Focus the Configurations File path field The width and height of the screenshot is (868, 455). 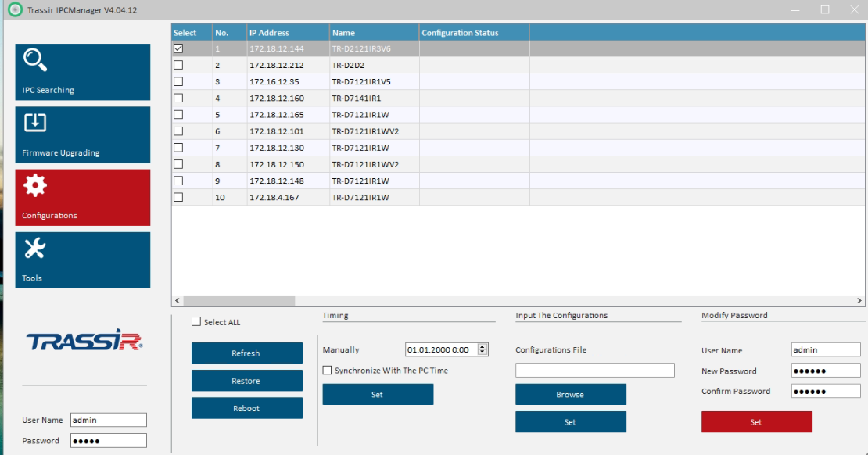(594, 371)
